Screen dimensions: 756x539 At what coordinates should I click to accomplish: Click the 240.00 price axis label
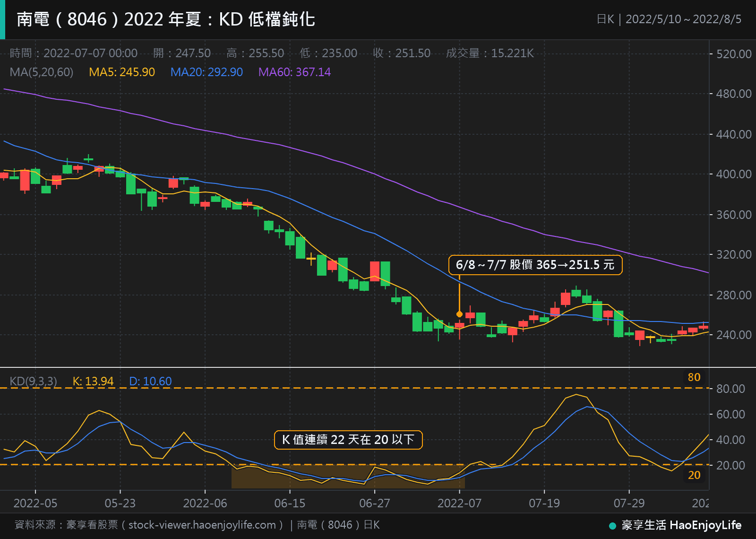coord(734,335)
